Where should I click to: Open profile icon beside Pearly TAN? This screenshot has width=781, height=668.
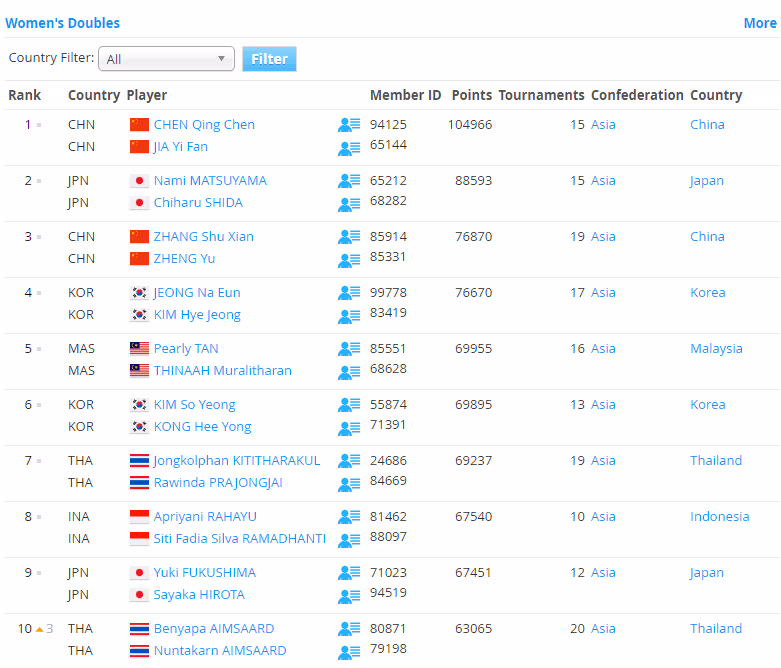coord(348,349)
